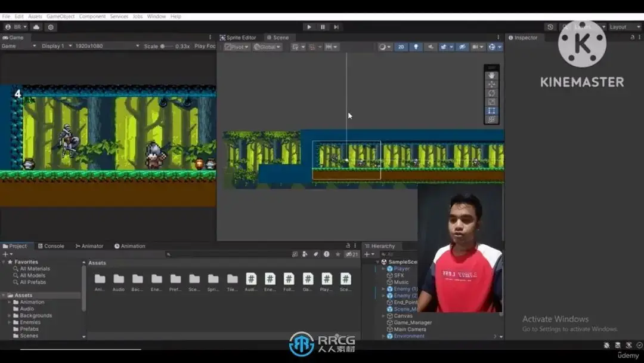Image resolution: width=644 pixels, height=363 pixels.
Task: Open the Pivot handle position dropdown
Action: coord(237,47)
